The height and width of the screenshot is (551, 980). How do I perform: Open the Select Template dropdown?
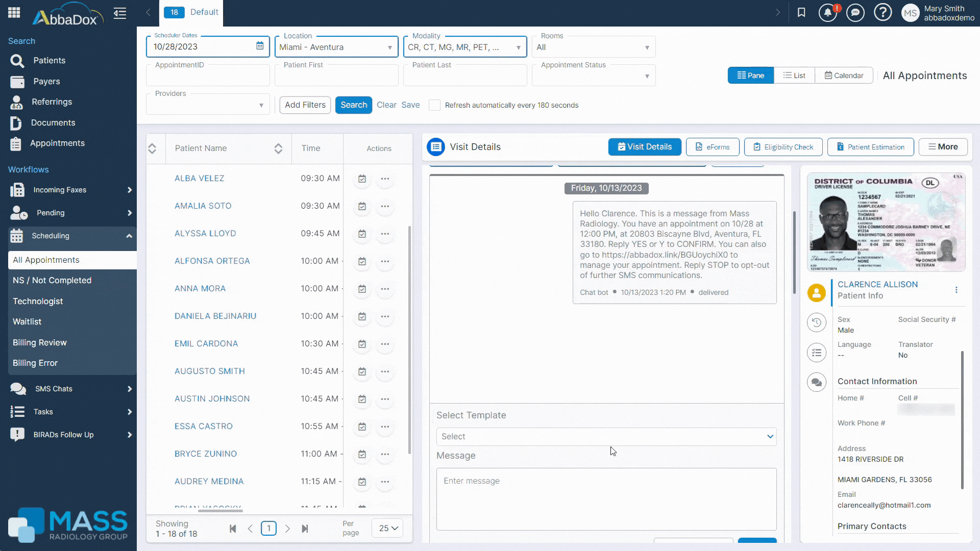coord(606,436)
